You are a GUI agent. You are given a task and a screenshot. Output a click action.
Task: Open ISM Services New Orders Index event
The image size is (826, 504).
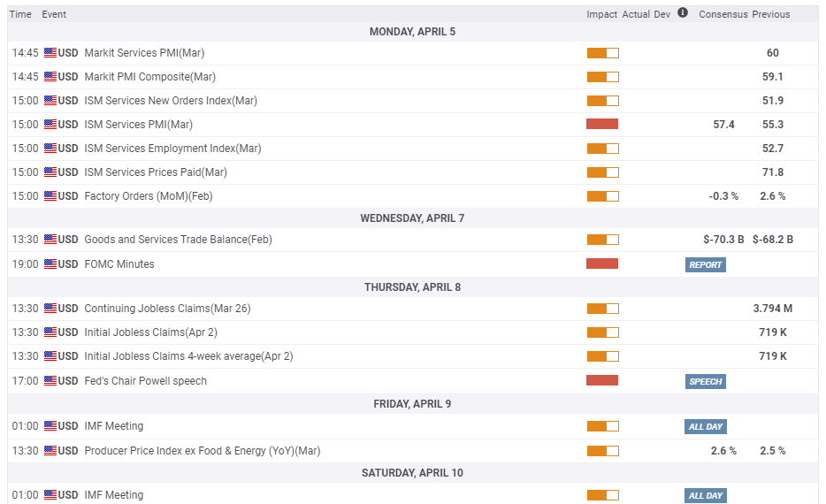[170, 101]
